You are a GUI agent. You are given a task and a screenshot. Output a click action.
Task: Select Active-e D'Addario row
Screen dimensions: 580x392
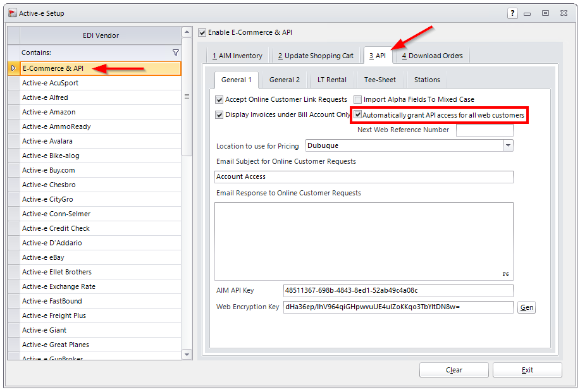coord(100,243)
